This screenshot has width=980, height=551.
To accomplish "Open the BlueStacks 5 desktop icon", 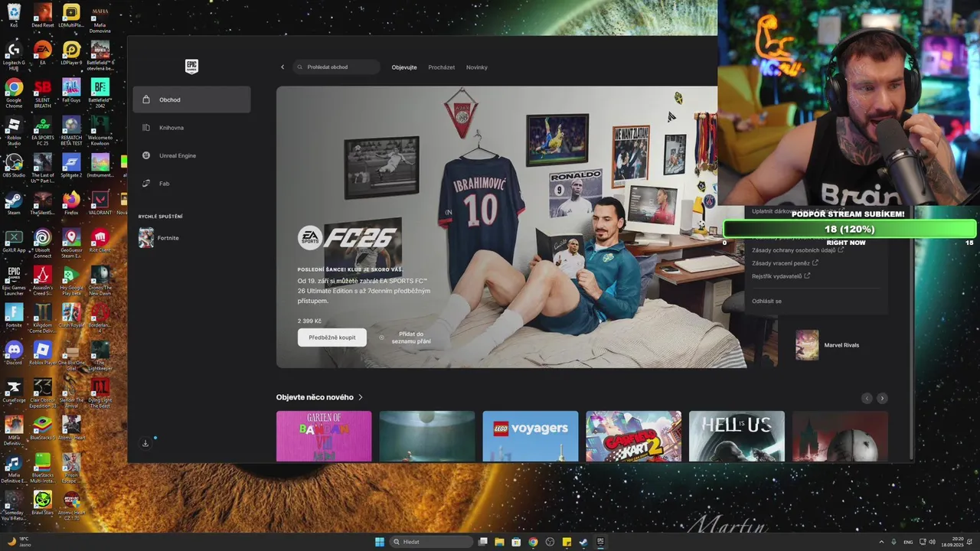I will (x=43, y=428).
